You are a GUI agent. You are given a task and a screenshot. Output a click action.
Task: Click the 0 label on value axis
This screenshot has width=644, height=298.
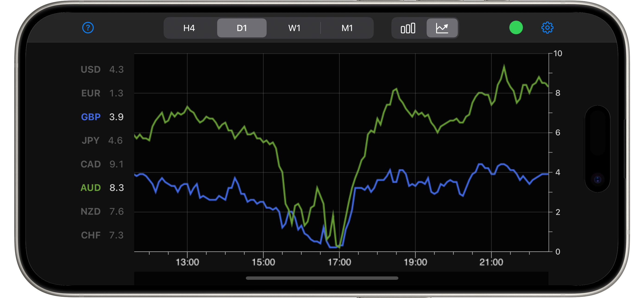click(x=558, y=252)
